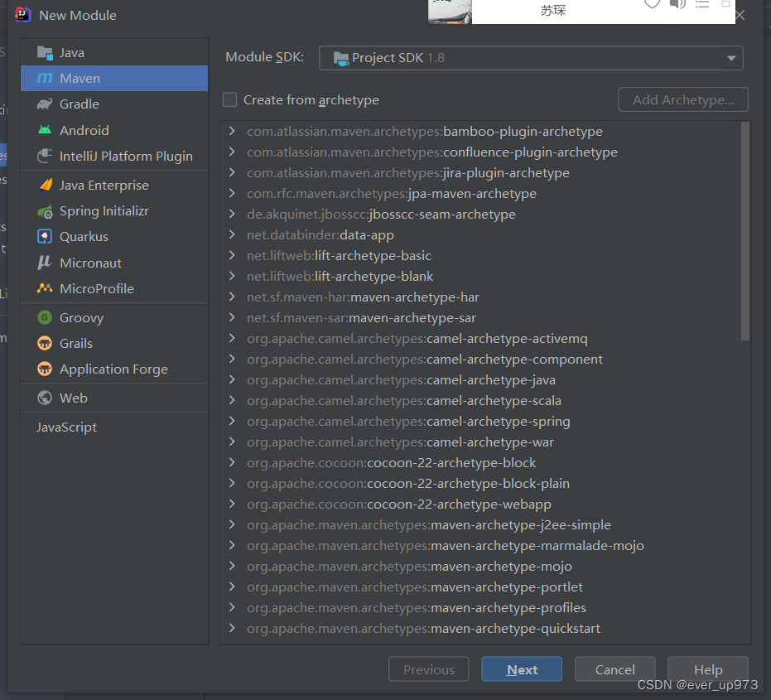Image resolution: width=771 pixels, height=700 pixels.
Task: Select Spring Initializr generator
Action: point(114,211)
